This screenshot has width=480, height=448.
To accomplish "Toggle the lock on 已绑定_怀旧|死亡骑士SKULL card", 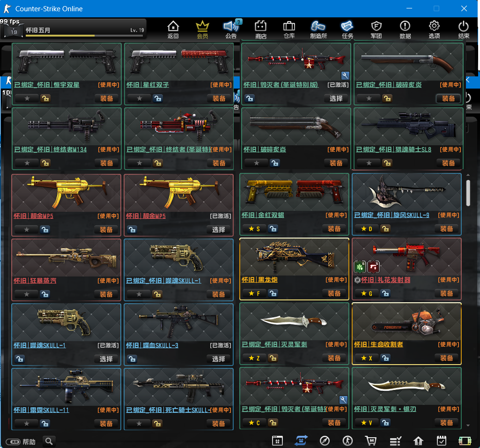I will tap(157, 424).
